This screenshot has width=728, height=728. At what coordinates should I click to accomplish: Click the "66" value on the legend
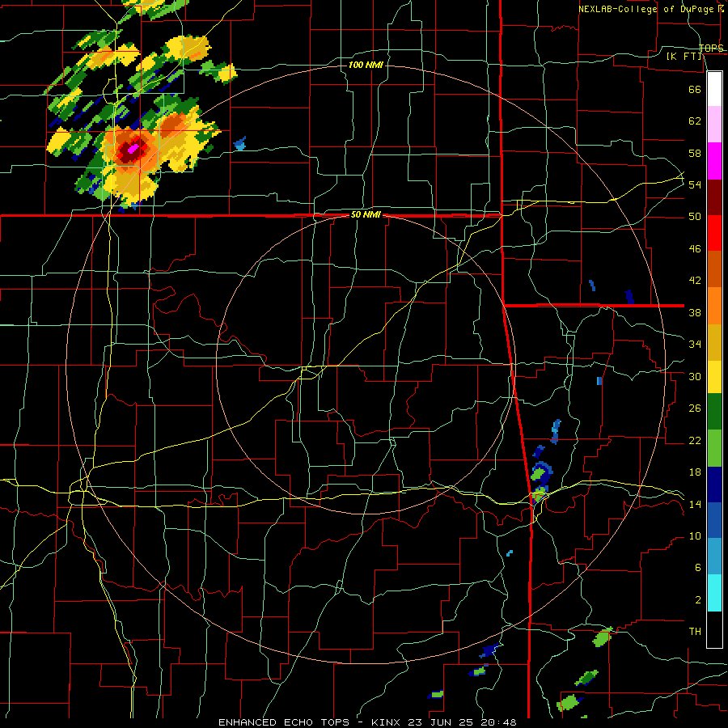pos(695,89)
